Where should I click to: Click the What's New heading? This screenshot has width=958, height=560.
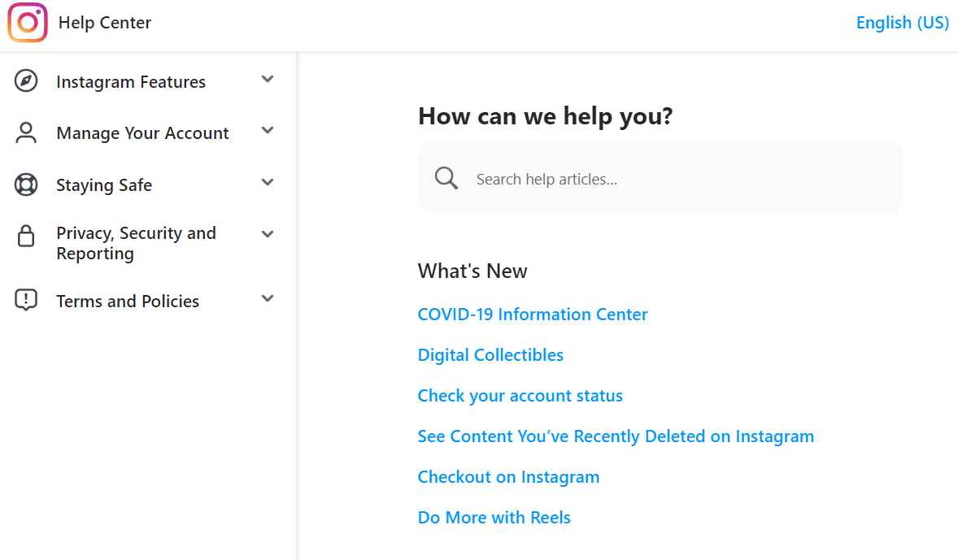point(472,271)
